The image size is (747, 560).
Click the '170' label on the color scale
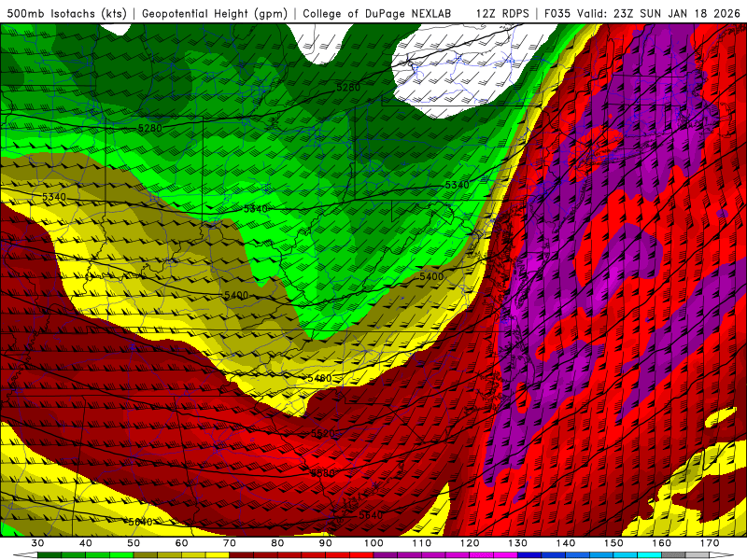pyautogui.click(x=710, y=543)
